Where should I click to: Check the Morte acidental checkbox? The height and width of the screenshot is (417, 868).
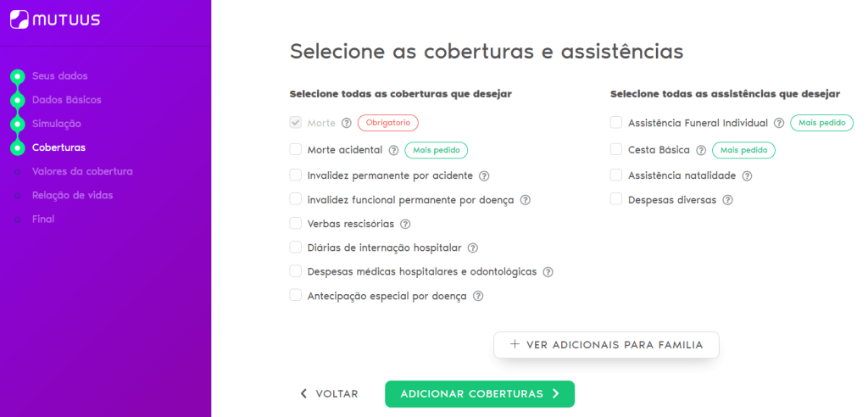(296, 149)
